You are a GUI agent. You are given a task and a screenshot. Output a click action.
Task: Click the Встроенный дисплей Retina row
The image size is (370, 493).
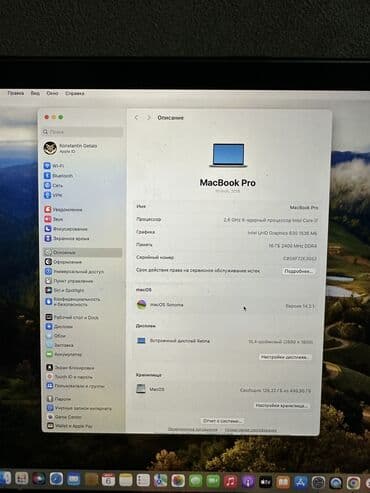coord(225,341)
